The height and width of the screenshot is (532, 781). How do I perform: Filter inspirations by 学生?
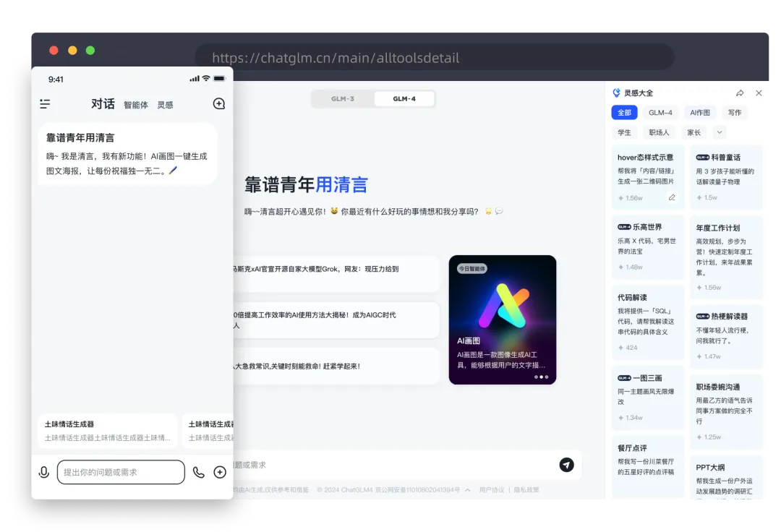coord(624,132)
